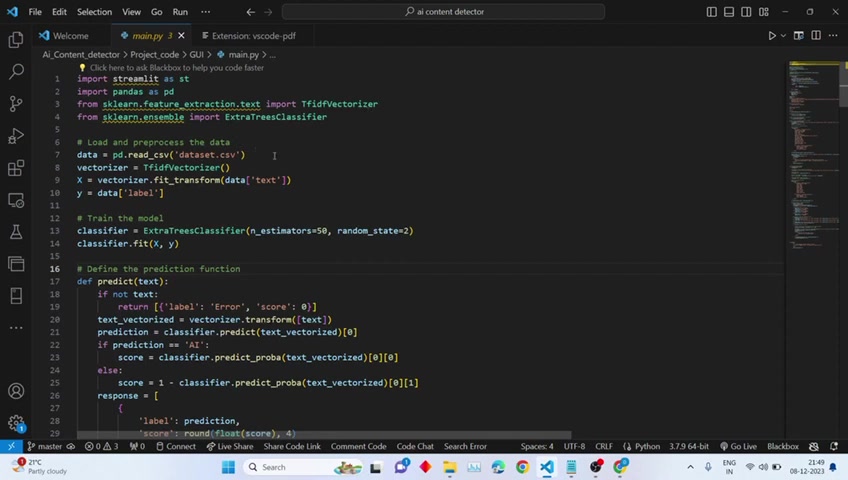Split the editor to the right

(x=816, y=36)
